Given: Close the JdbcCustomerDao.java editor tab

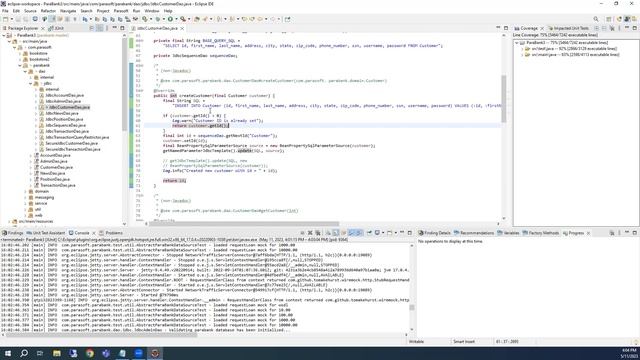Looking at the screenshot, I should tap(182, 28).
